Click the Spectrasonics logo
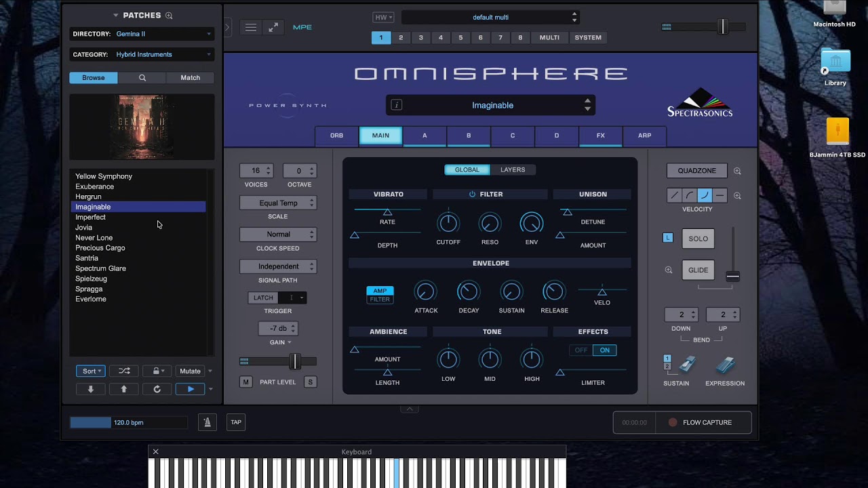This screenshot has width=868, height=488. point(700,103)
